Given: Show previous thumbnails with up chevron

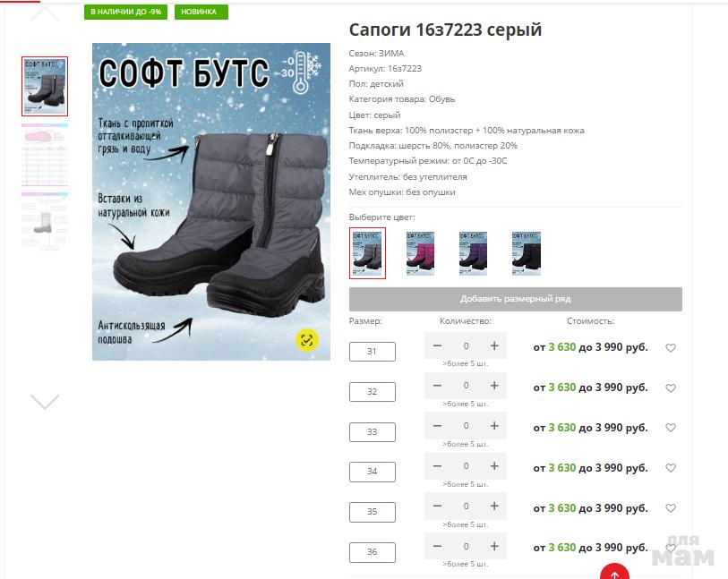Looking at the screenshot, I should tap(45, 13).
